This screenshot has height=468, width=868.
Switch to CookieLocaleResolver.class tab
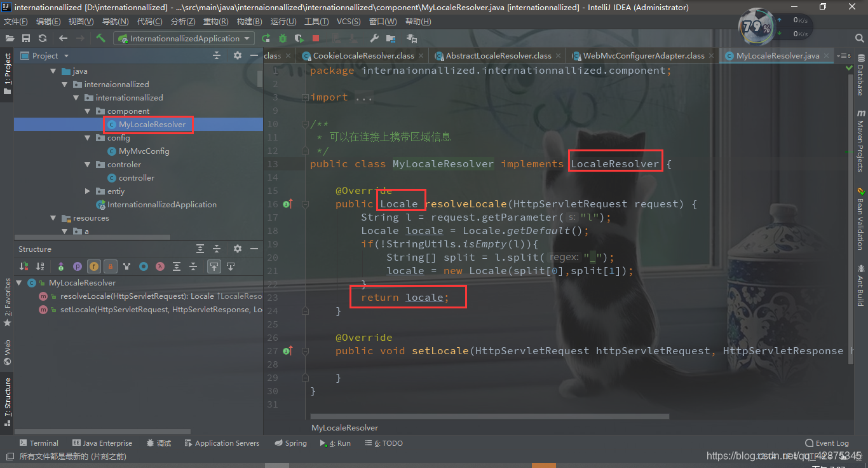pyautogui.click(x=363, y=56)
